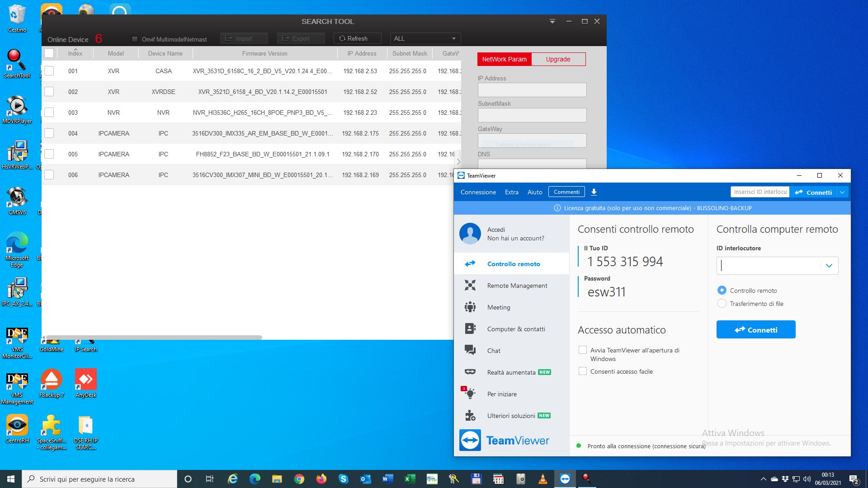This screenshot has height=488, width=868.
Task: Enable Consenti accesso facile option
Action: 583,371
